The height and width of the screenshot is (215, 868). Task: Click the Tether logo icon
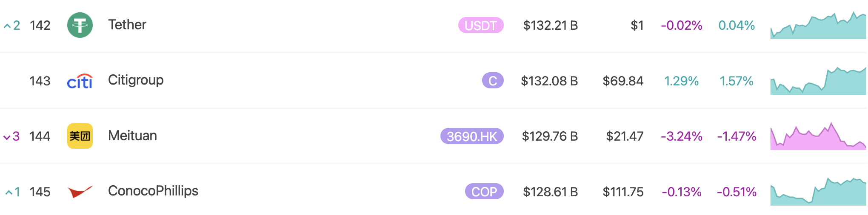(80, 25)
